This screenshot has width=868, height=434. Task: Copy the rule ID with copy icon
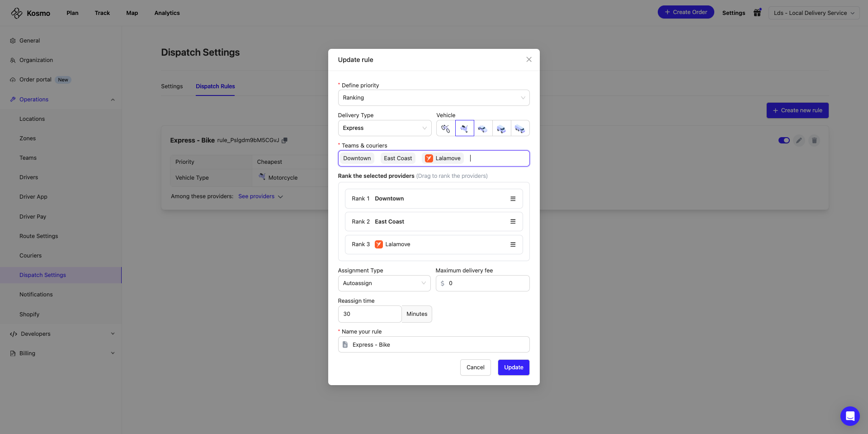[x=285, y=140]
